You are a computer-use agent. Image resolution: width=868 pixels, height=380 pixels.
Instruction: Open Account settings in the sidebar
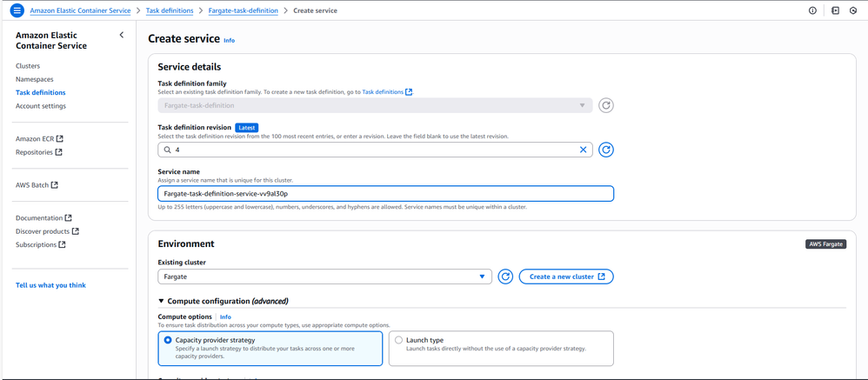[41, 106]
